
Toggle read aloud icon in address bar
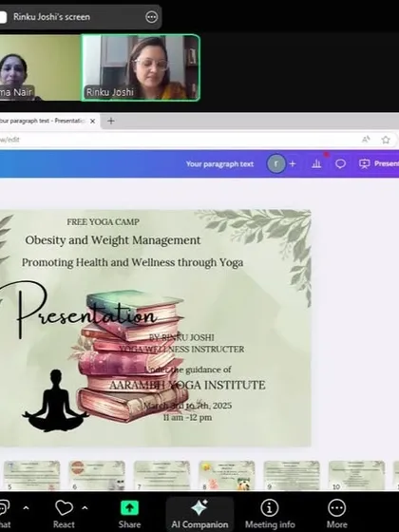pyautogui.click(x=366, y=140)
